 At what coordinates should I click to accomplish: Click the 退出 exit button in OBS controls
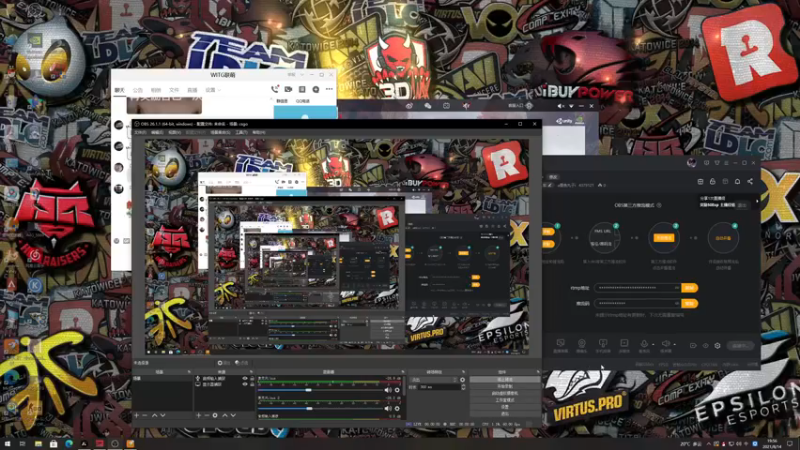tap(505, 414)
